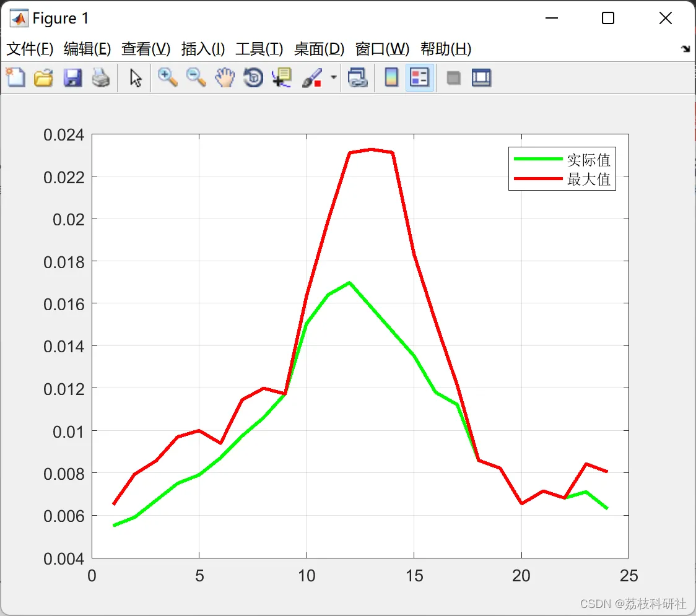The image size is (696, 616).
Task: Click the New Figure icon
Action: pos(15,77)
